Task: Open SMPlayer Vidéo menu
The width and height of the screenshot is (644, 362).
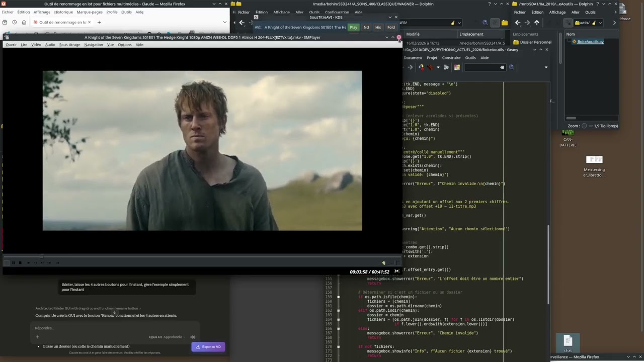Action: click(36, 45)
